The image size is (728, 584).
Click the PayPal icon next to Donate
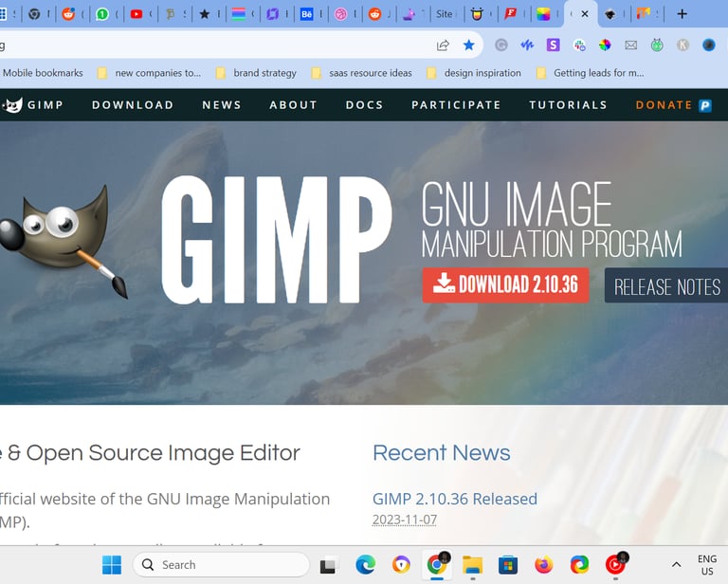click(705, 106)
